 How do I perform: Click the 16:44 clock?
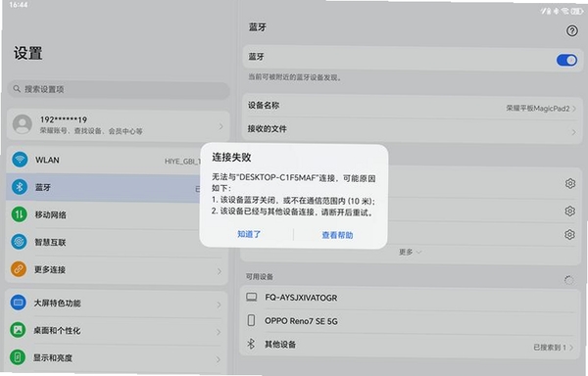pos(18,5)
